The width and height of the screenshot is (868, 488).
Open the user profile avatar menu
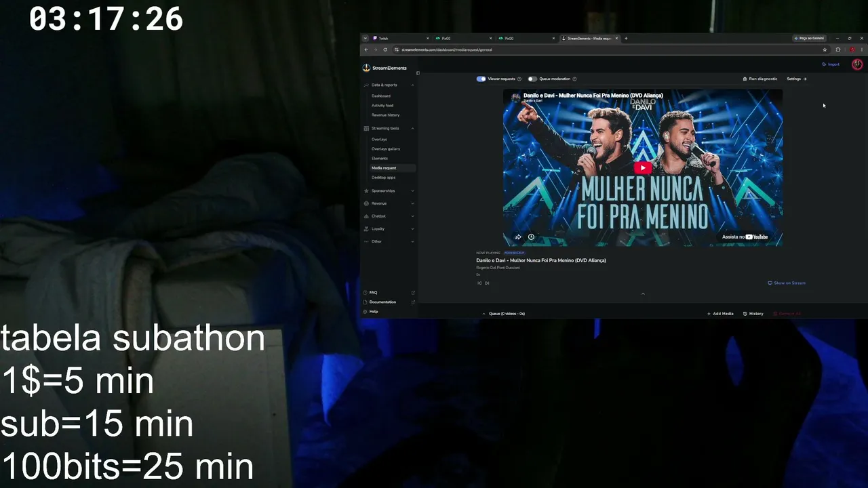click(x=857, y=64)
